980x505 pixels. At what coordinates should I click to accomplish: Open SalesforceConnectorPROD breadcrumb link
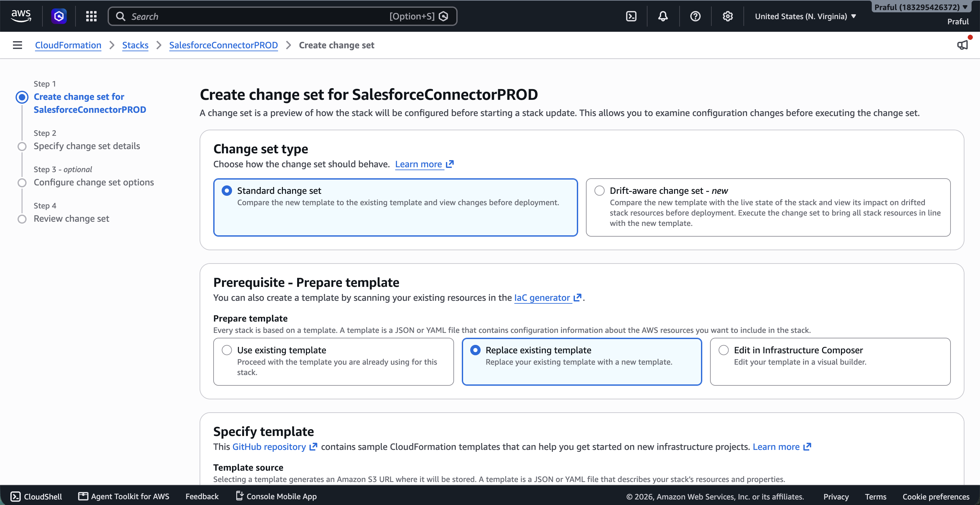point(223,45)
